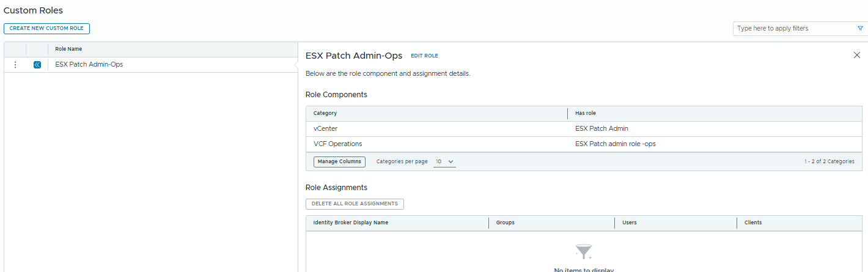Open the vertical ellipsis actions menu for ESX Patch Admin-Ops

(15, 65)
